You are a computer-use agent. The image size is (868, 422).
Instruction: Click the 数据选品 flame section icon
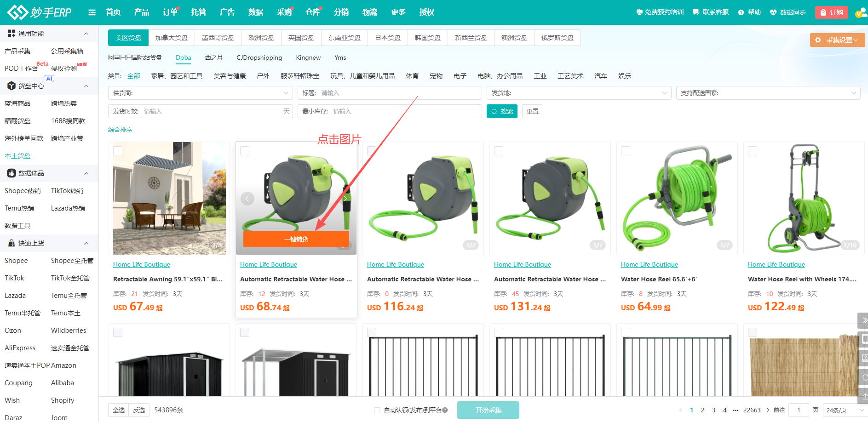pyautogui.click(x=11, y=173)
